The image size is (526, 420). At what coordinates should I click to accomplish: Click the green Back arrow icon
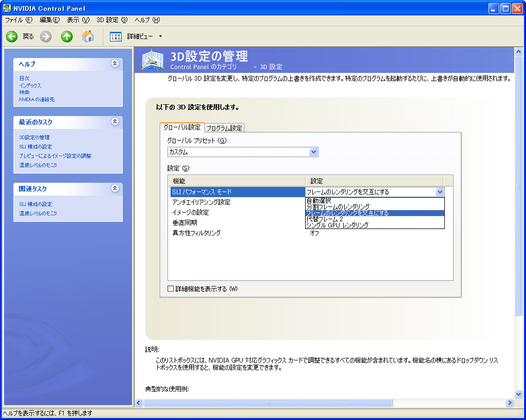(12, 36)
